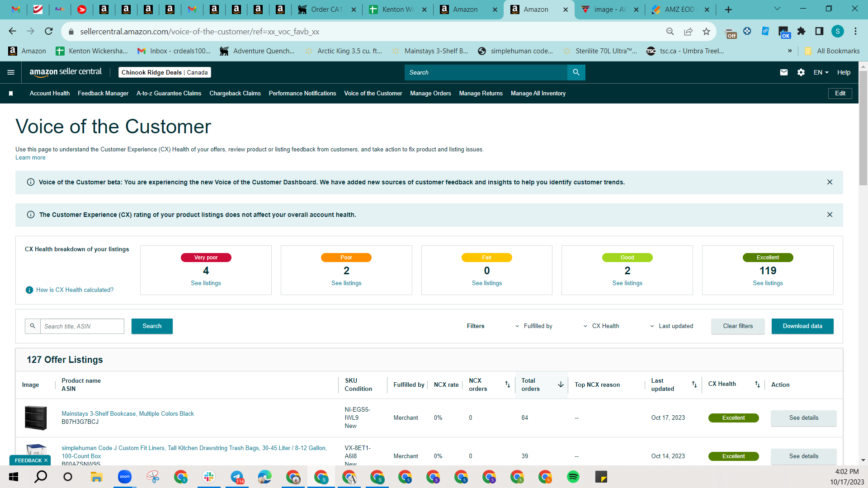Image resolution: width=868 pixels, height=488 pixels.
Task: Open the browser extensions puzzle icon
Action: click(x=801, y=31)
